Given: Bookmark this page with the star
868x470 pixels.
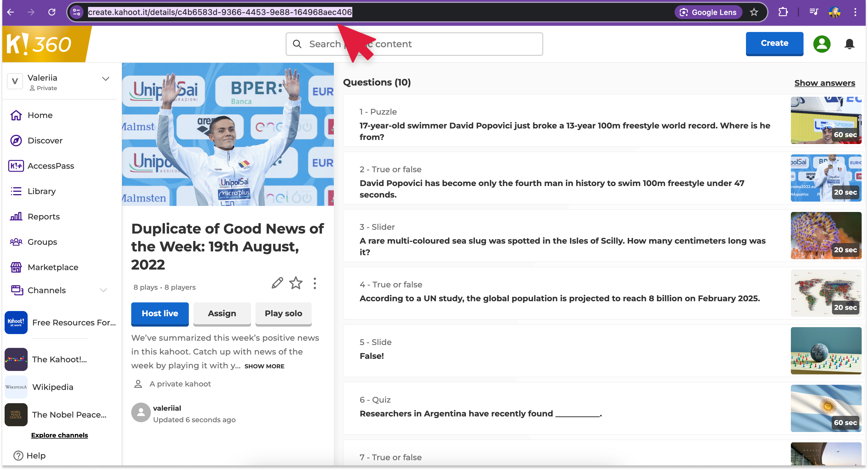Looking at the screenshot, I should pyautogui.click(x=754, y=12).
